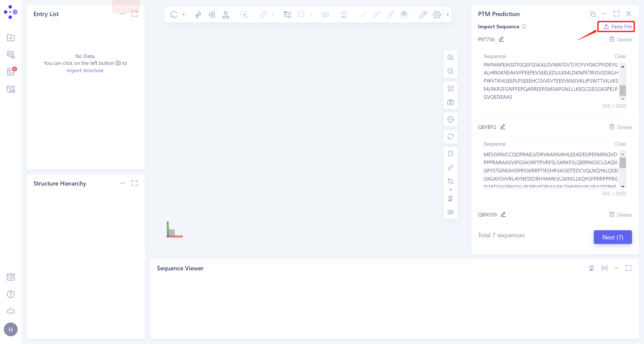Click inside the P97756 sequence text field
The height and width of the screenshot is (344, 644).
[550, 81]
